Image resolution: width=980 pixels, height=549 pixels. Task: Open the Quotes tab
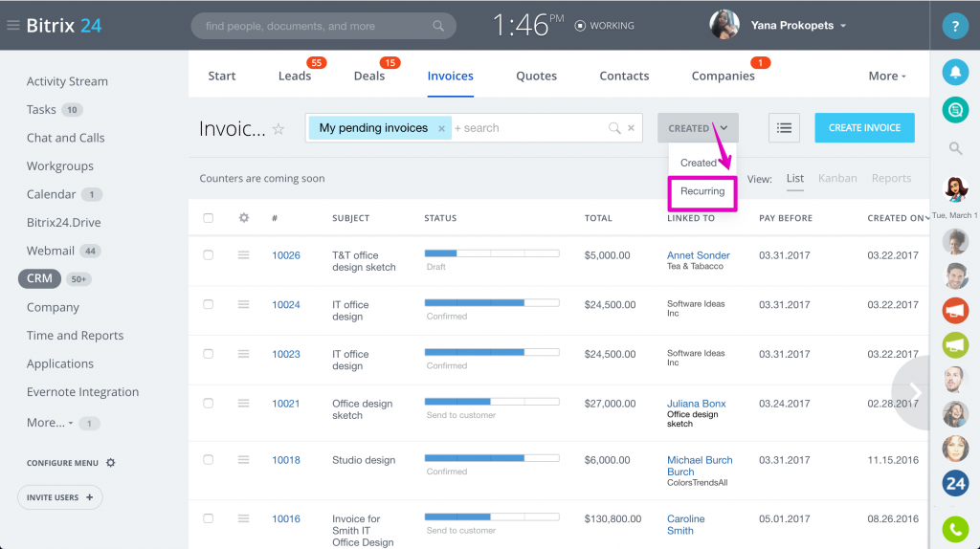coord(536,76)
